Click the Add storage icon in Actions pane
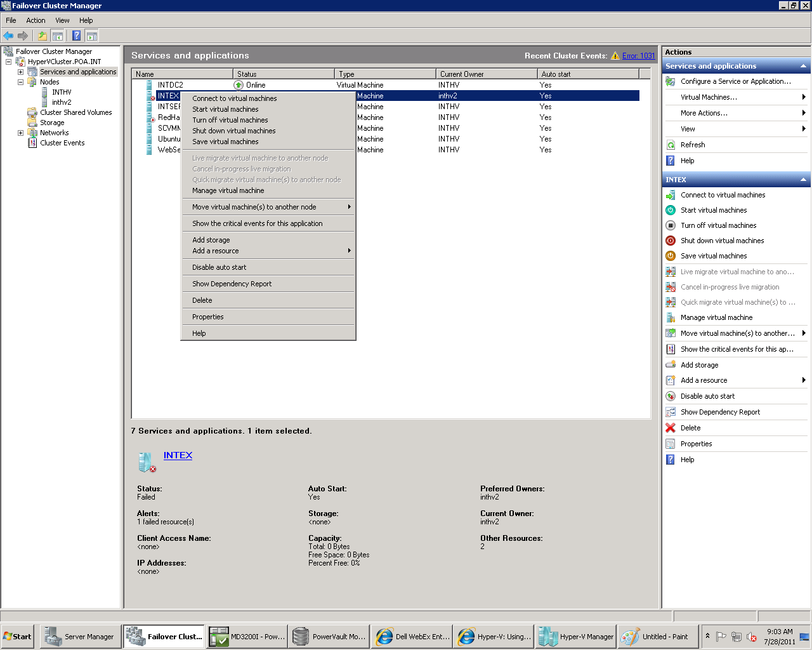Image resolution: width=812 pixels, height=650 pixels. (x=671, y=365)
